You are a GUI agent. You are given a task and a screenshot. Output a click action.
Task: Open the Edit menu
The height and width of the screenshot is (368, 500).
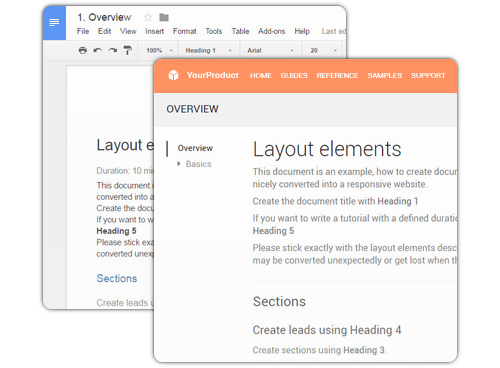click(104, 31)
